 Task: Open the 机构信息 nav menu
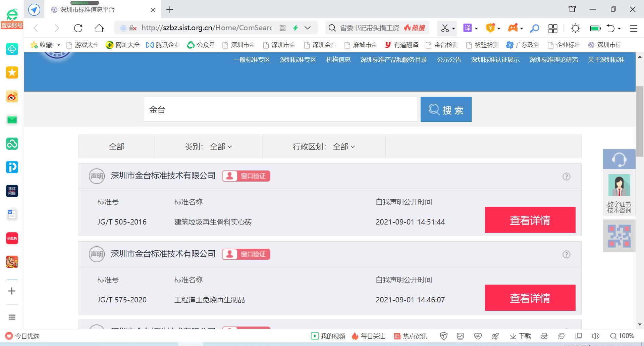338,60
